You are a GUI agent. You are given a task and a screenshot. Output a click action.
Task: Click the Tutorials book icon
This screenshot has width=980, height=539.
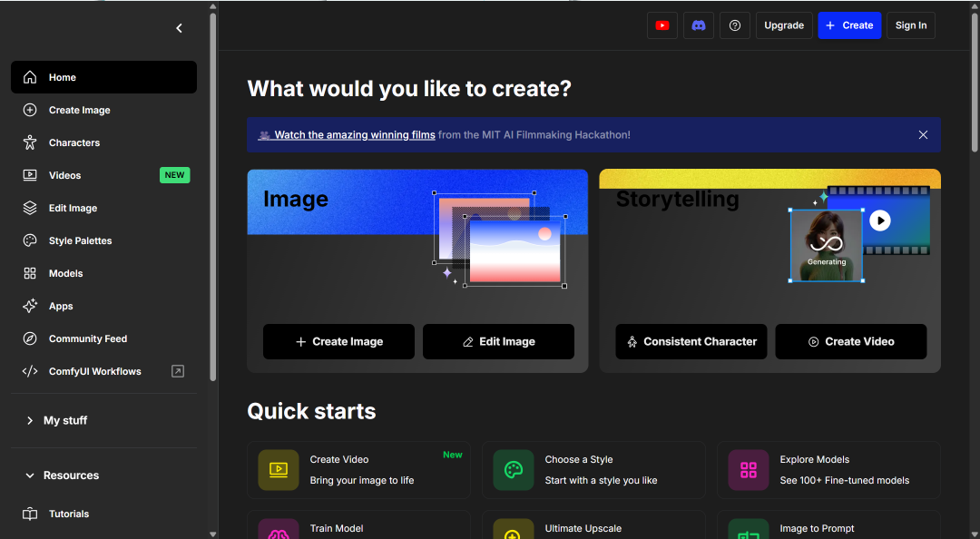pos(30,514)
